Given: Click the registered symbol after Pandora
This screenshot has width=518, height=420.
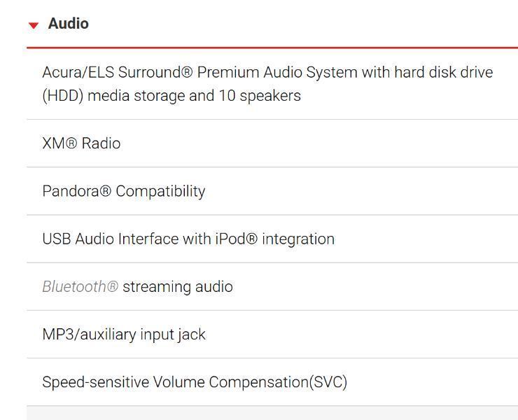Looking at the screenshot, I should [x=106, y=191].
